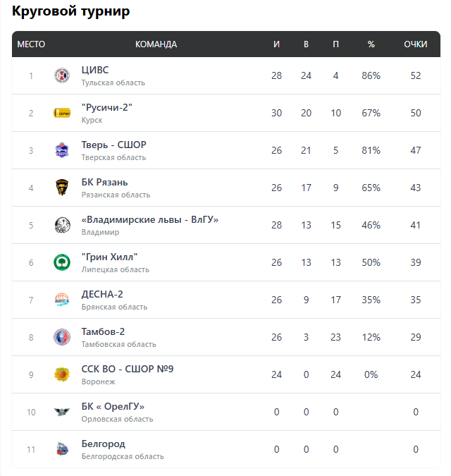The height and width of the screenshot is (476, 451).
Task: Click the БК ОрелГУ winged logo
Action: 62,412
